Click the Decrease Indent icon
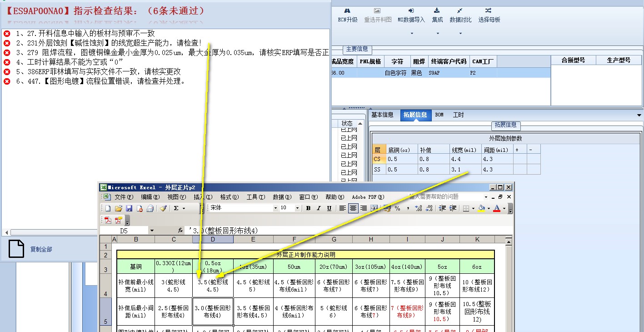This screenshot has height=332, width=644. pos(442,208)
